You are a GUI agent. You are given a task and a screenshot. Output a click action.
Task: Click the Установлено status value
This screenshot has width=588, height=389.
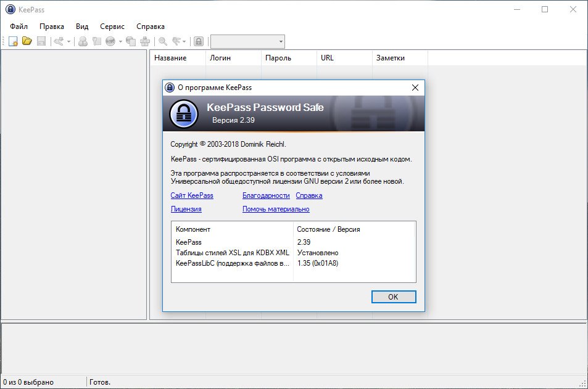tap(318, 253)
